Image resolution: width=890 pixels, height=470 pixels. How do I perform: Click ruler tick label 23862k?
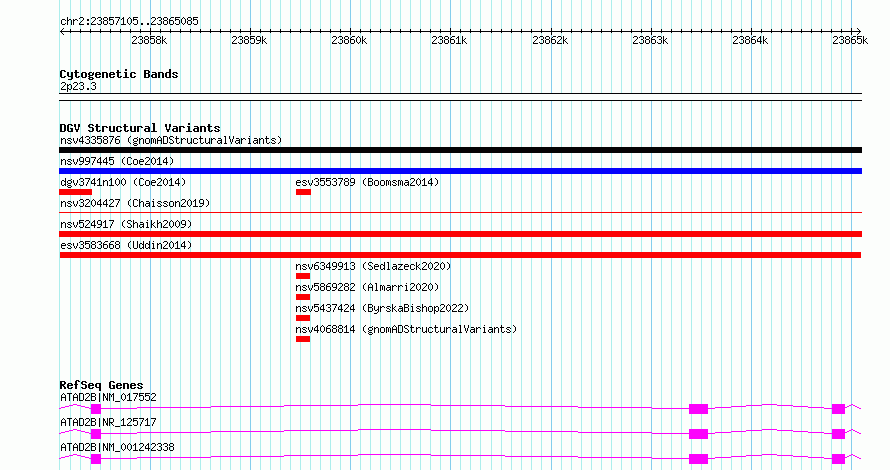[x=550, y=40]
